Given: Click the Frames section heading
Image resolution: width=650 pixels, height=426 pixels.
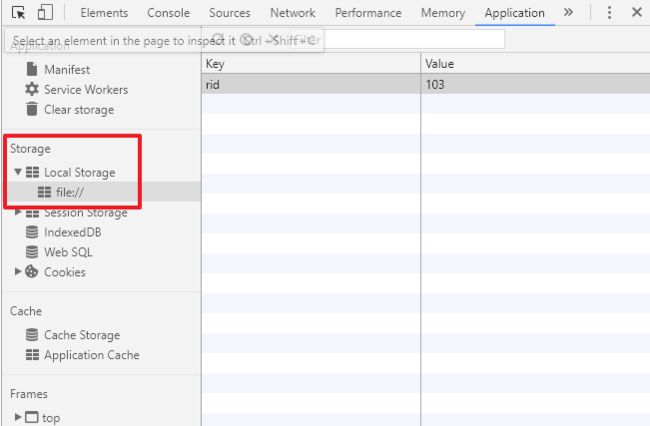Looking at the screenshot, I should [x=29, y=394].
